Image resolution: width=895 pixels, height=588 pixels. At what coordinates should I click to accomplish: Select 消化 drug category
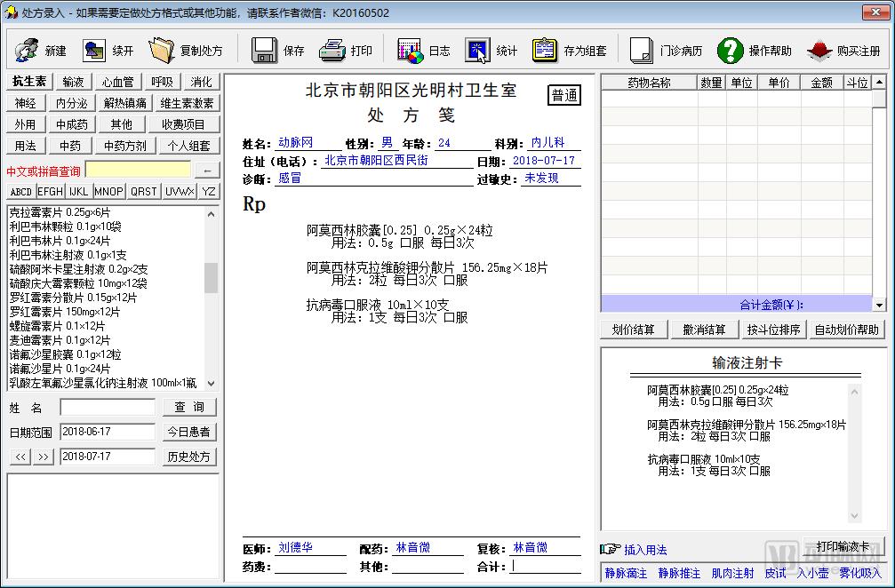pos(201,82)
